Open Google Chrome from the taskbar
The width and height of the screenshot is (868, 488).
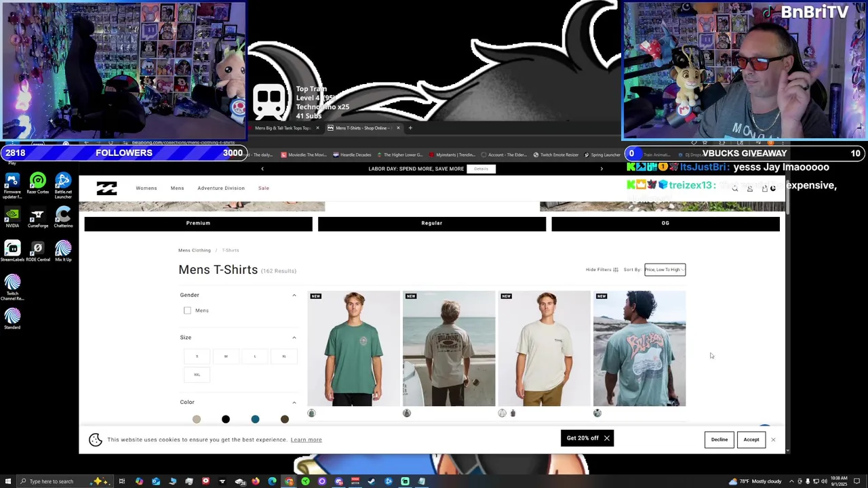tap(289, 481)
